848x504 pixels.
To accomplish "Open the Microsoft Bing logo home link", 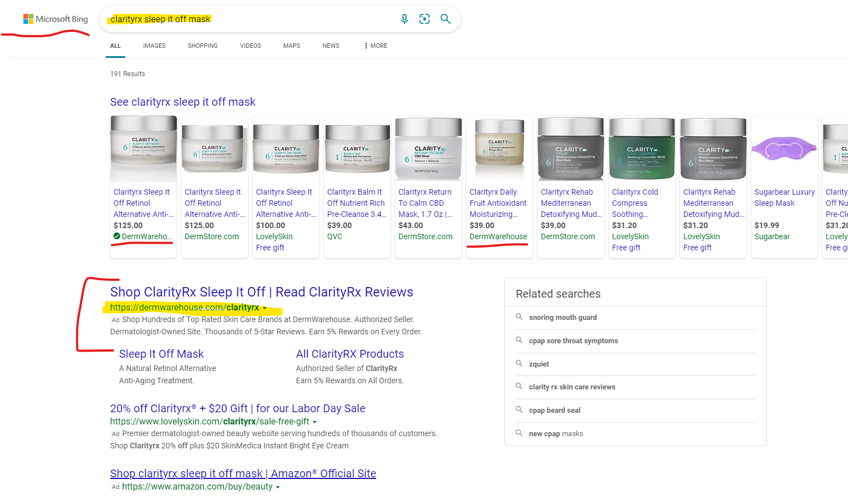I will click(x=55, y=19).
